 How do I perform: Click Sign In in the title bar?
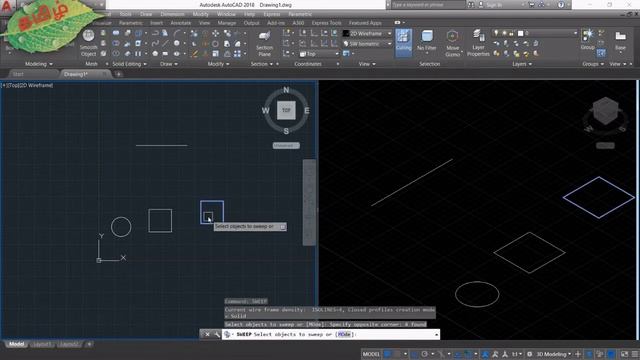(494, 5)
